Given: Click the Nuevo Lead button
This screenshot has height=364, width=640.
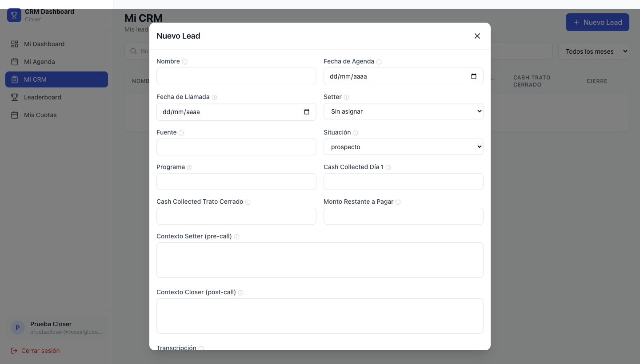Looking at the screenshot, I should (x=597, y=22).
